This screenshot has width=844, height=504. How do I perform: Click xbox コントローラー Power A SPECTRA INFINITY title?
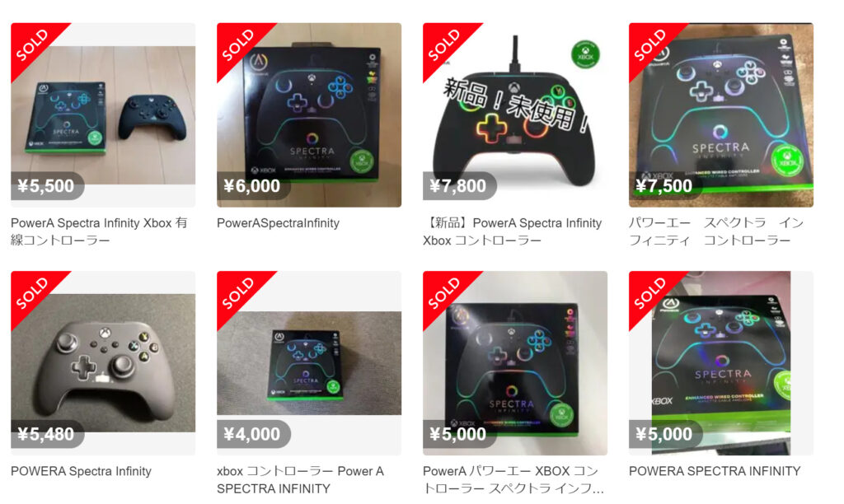click(300, 480)
